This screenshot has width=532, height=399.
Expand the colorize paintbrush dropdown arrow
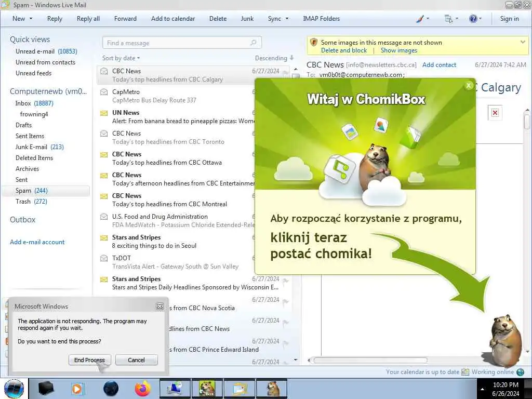click(428, 19)
